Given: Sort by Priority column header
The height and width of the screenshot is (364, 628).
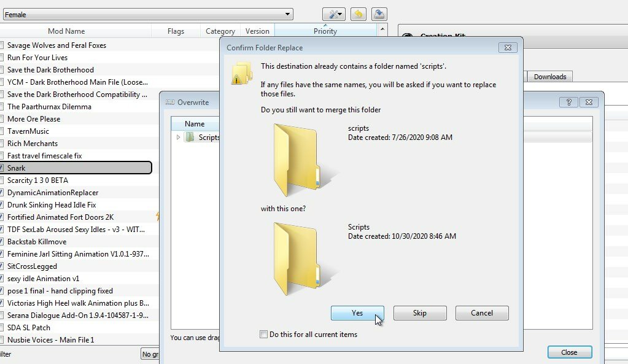Looking at the screenshot, I should [325, 31].
